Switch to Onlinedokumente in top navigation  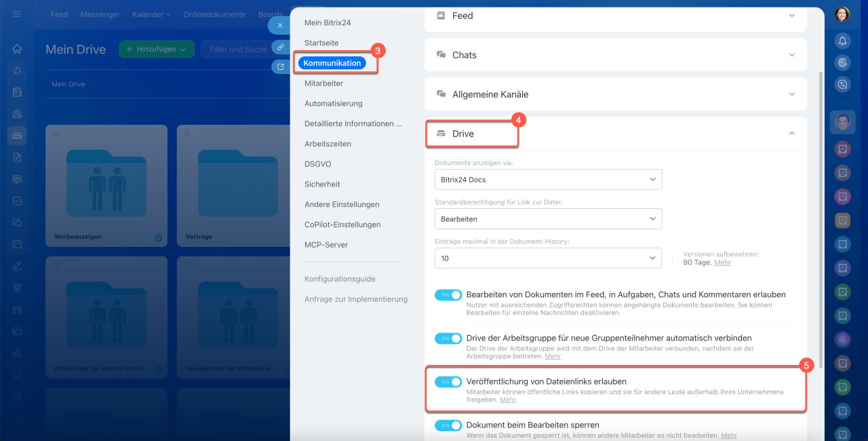click(214, 14)
